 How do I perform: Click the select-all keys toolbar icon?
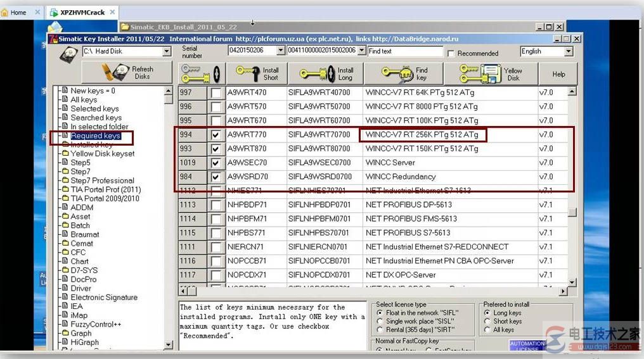point(202,74)
